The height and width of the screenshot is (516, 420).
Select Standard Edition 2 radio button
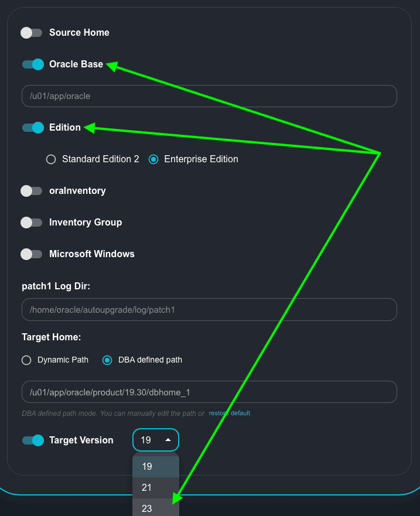coord(51,159)
